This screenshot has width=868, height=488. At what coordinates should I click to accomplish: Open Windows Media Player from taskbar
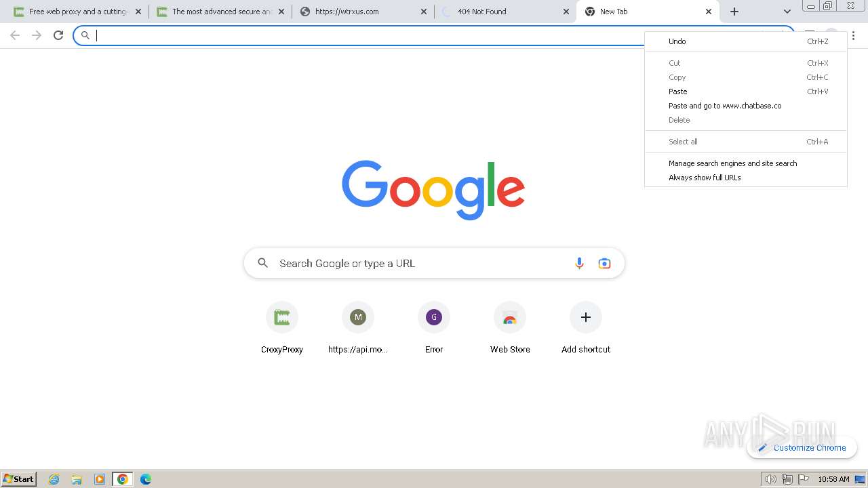(100, 479)
